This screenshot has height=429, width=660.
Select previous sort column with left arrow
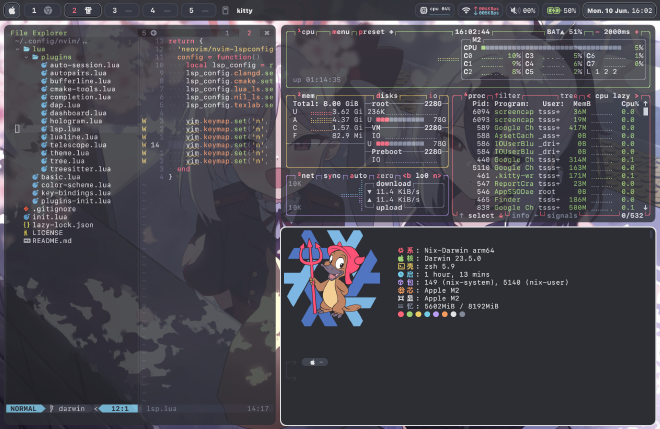(x=588, y=96)
